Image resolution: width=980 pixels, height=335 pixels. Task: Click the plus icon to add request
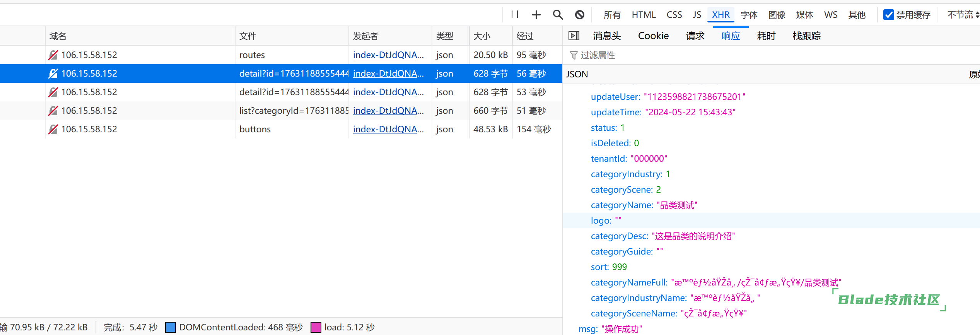(x=536, y=15)
